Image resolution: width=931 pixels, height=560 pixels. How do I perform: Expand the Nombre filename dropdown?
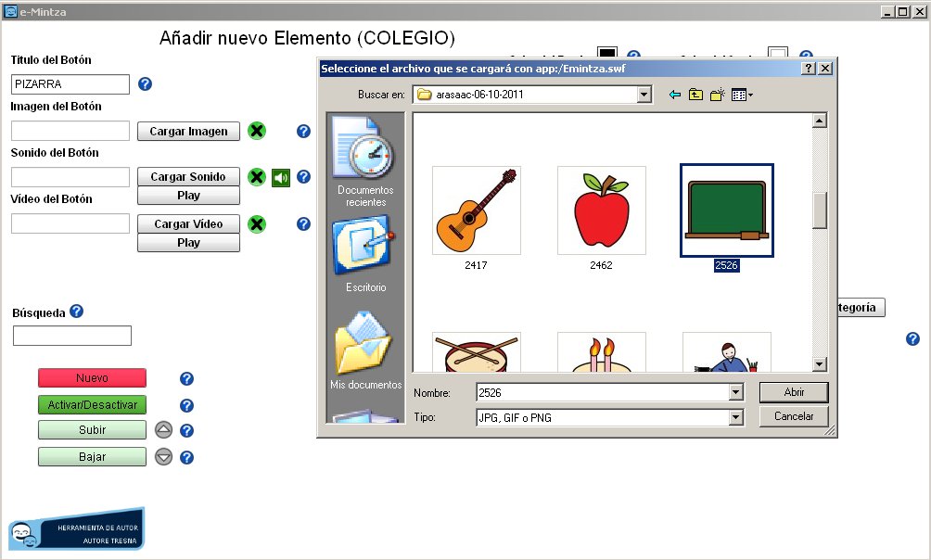click(736, 393)
